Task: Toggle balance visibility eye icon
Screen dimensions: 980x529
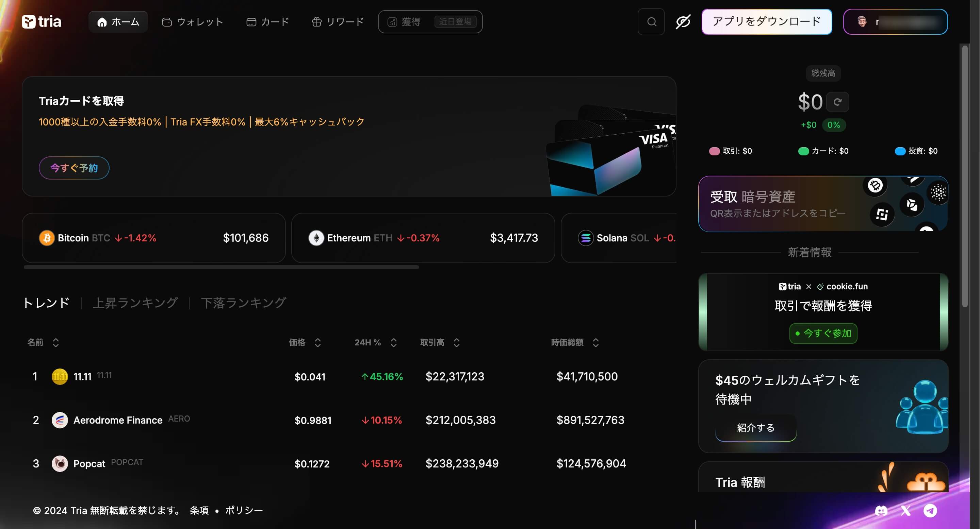Action: 683,22
